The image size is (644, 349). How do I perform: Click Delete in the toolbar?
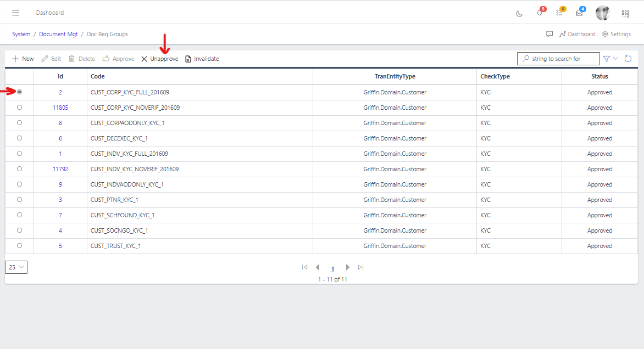(82, 59)
